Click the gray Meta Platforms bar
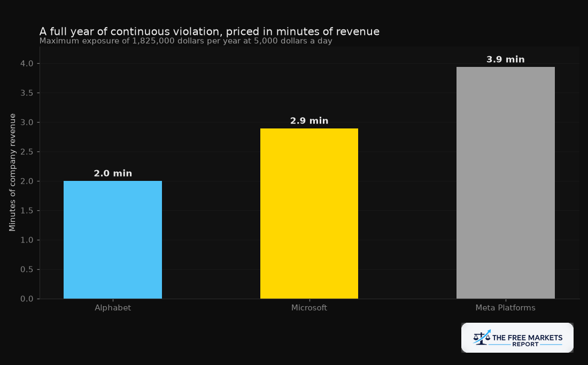The image size is (588, 365). coord(506,183)
